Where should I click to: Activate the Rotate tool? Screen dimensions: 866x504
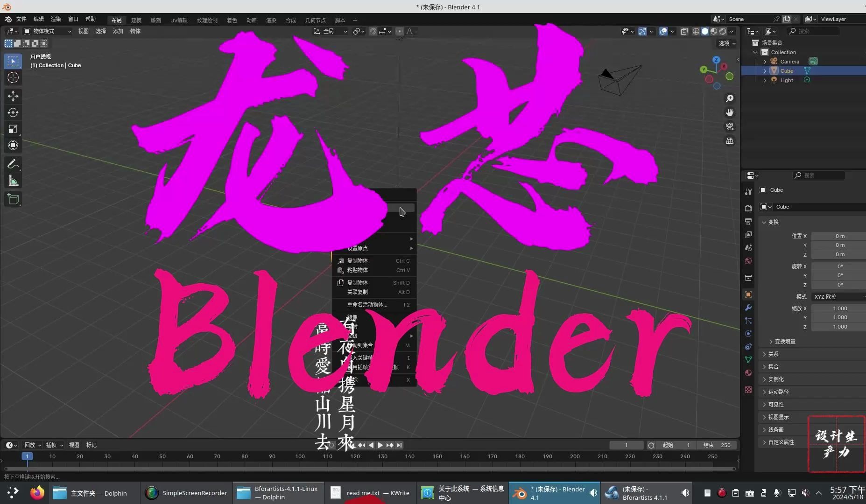(x=13, y=112)
